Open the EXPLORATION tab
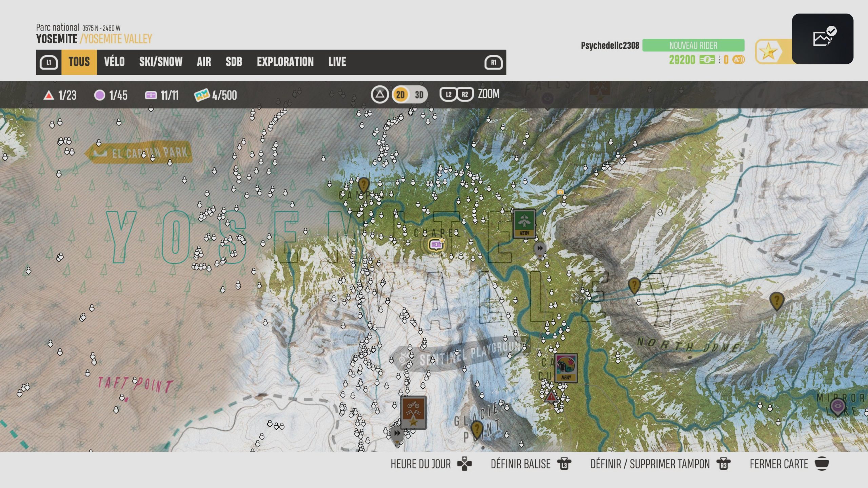 point(285,62)
